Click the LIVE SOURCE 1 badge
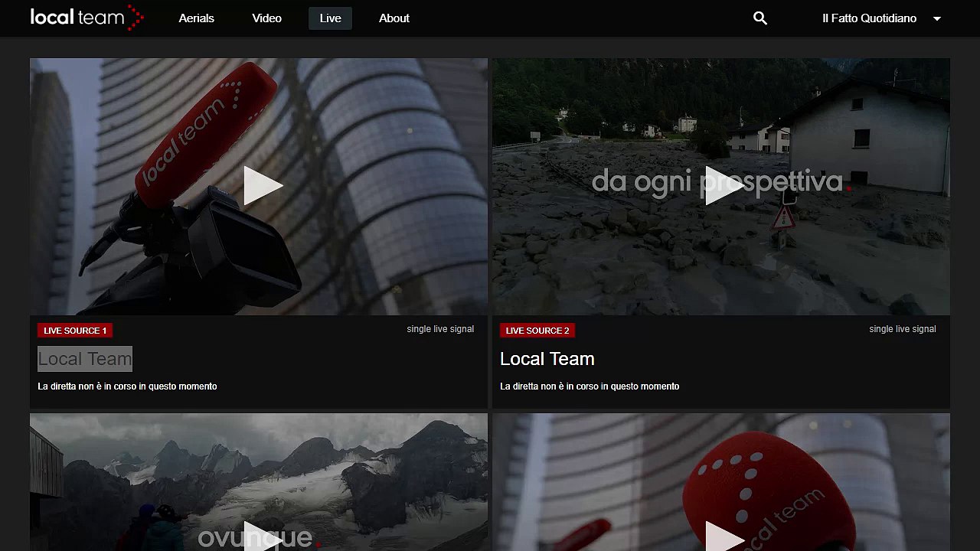Screen dimensions: 980x551 pos(75,331)
